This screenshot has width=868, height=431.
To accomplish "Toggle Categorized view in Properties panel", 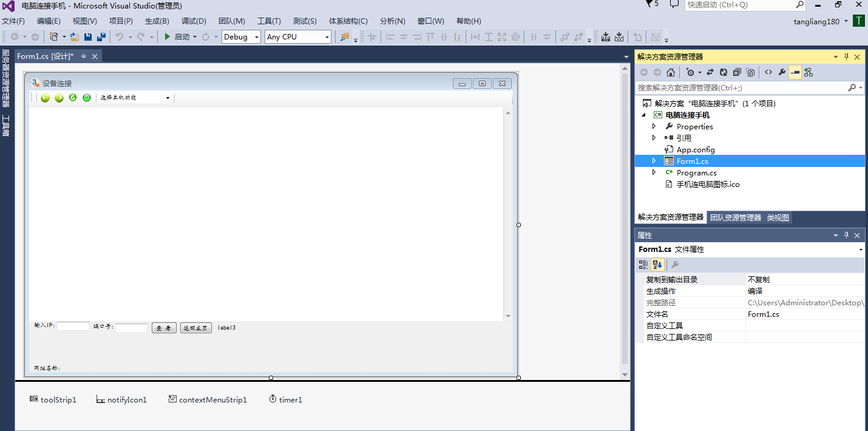I will (x=643, y=265).
